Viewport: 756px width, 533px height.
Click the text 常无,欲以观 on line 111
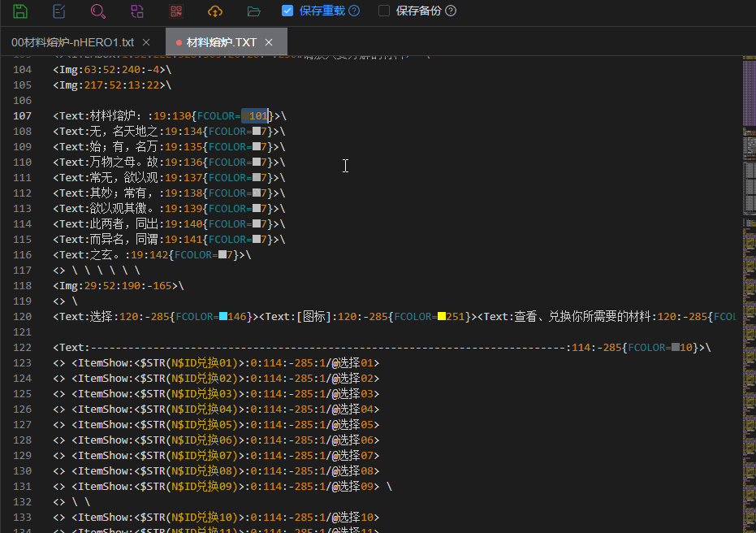[x=124, y=177]
